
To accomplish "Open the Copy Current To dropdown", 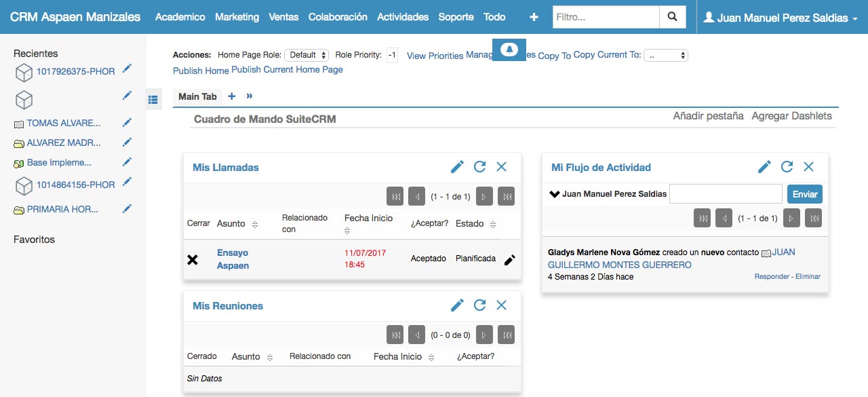I will [x=665, y=55].
